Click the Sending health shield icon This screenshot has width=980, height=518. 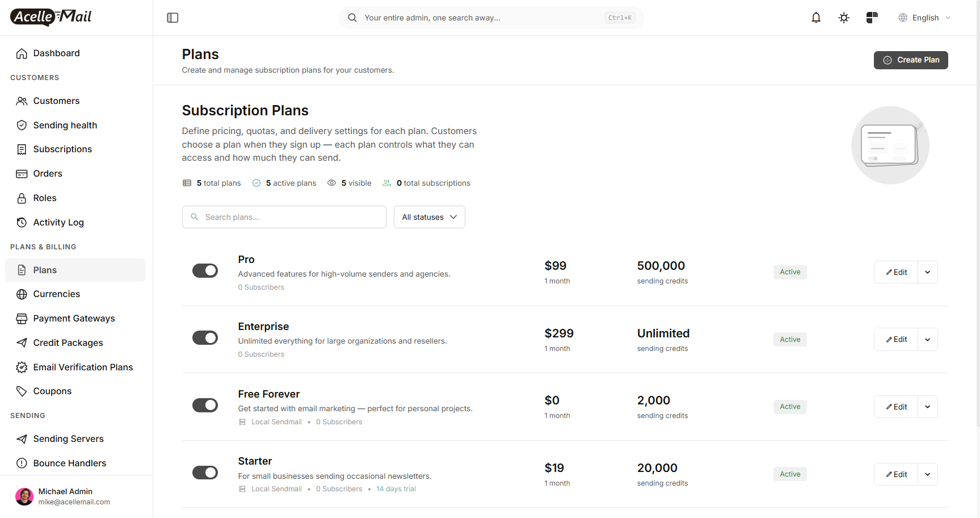click(22, 126)
